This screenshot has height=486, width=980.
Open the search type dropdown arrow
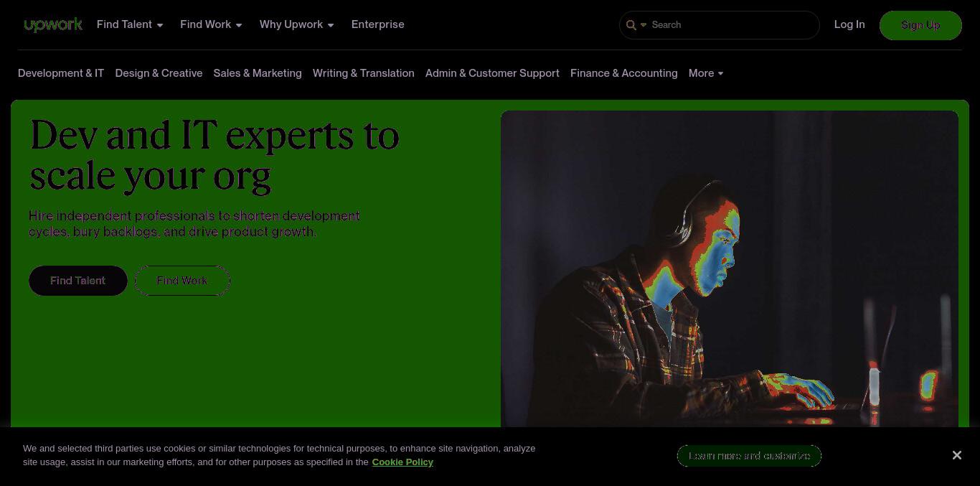[x=644, y=25]
